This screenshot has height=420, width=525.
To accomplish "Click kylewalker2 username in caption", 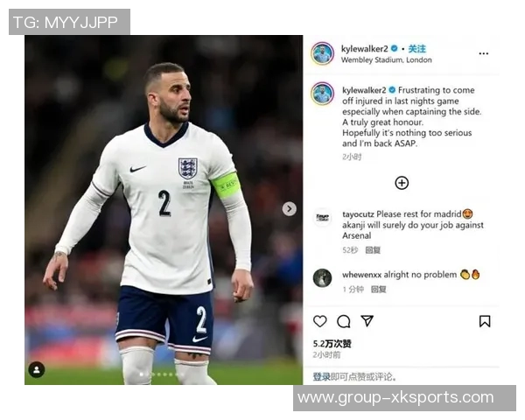I will 364,90.
